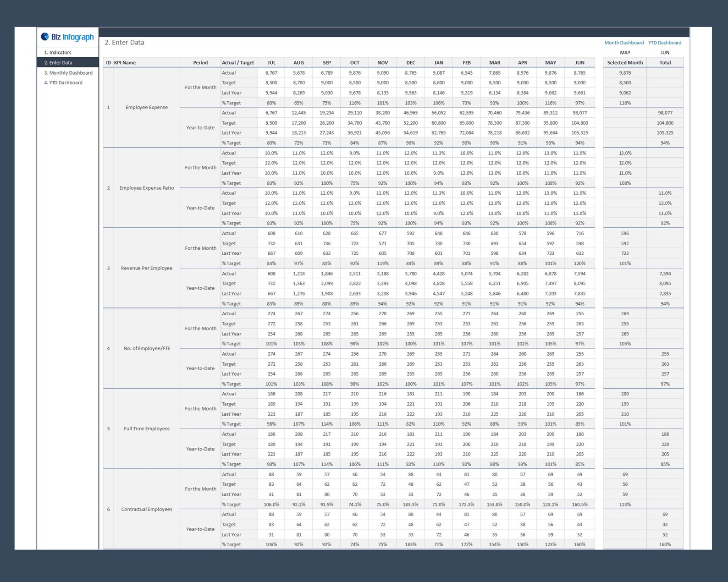Click Revenue Per Employee JUN actual 716

coord(579,233)
